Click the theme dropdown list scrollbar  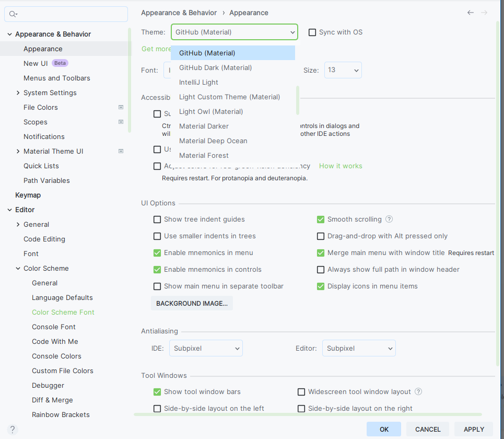coord(298,100)
